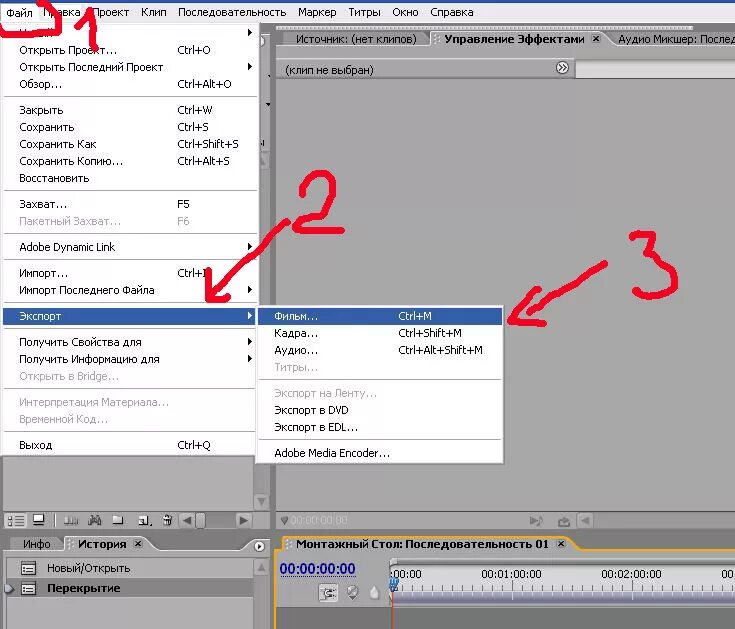Open the Файл menu
Image resolution: width=735 pixels, height=629 pixels.
(19, 12)
